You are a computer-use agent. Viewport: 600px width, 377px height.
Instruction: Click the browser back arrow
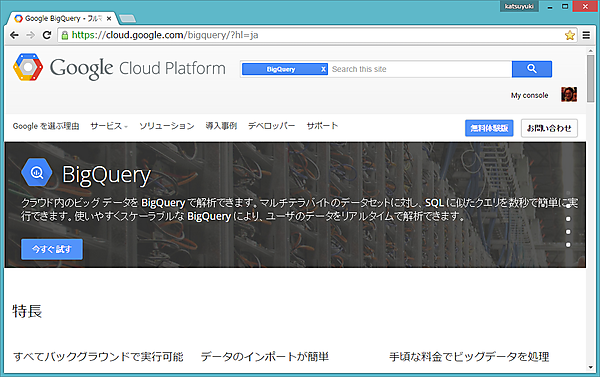(14, 35)
